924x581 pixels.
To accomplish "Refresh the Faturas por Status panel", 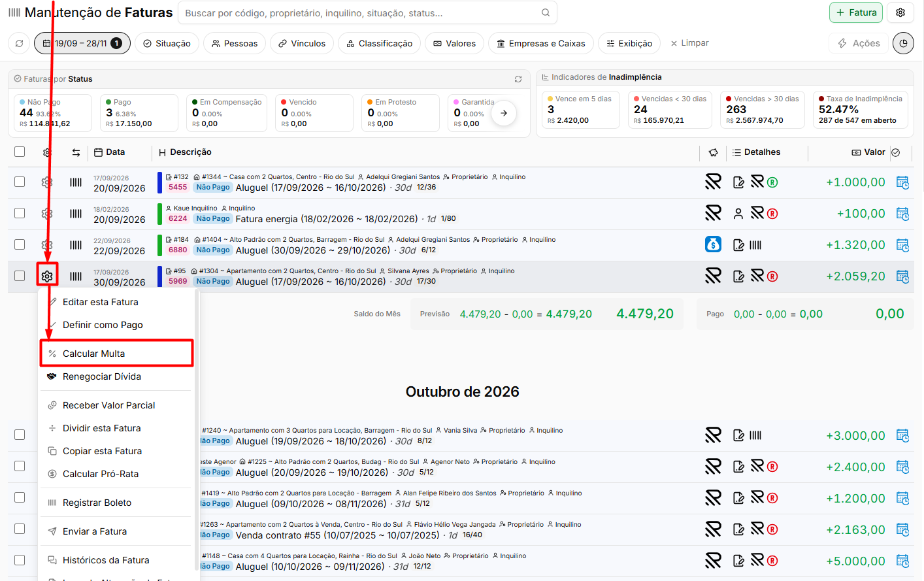I will pyautogui.click(x=518, y=79).
